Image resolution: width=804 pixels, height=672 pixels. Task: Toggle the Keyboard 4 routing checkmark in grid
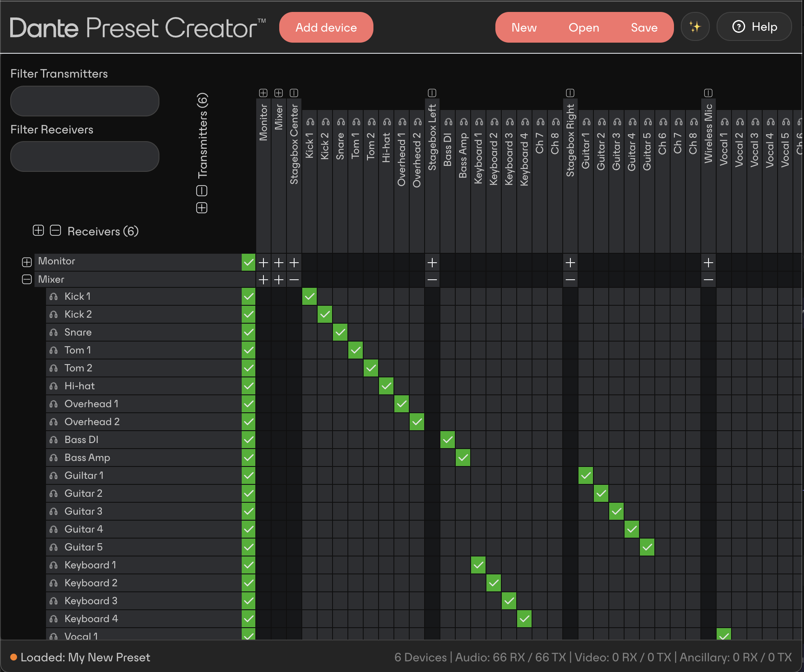click(524, 619)
